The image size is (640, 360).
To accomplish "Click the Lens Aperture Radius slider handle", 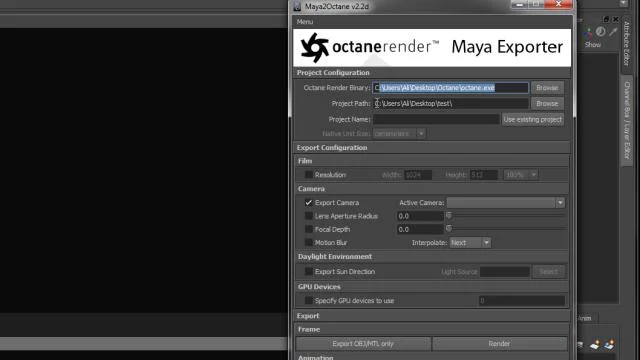I will coord(449,215).
